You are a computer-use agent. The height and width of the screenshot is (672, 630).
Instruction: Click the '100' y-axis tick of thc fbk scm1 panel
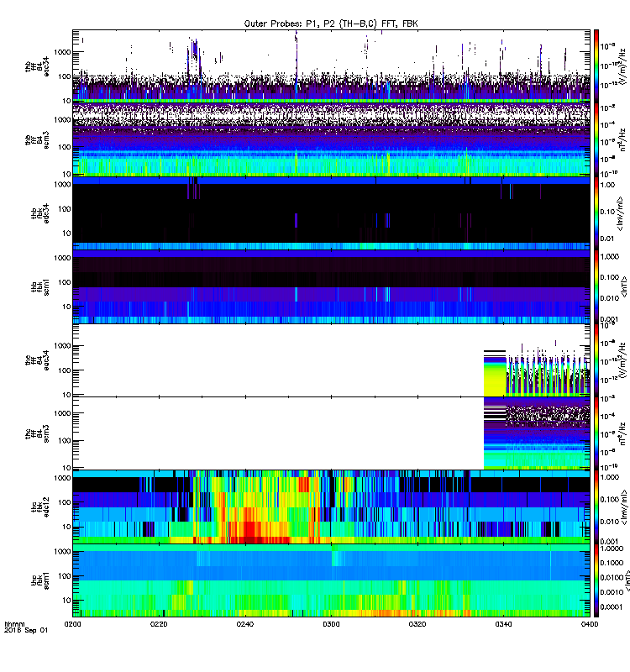(x=65, y=576)
